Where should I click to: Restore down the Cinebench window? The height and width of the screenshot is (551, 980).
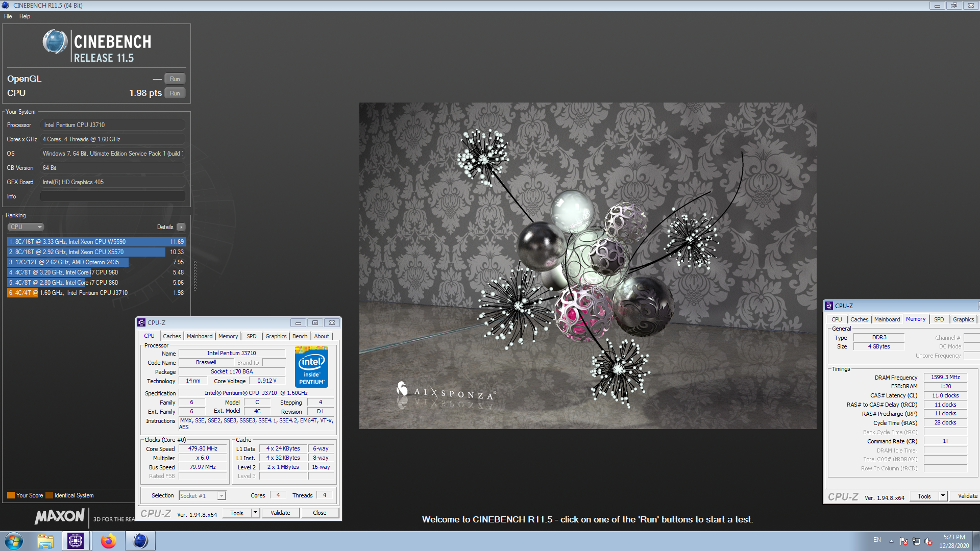click(953, 6)
